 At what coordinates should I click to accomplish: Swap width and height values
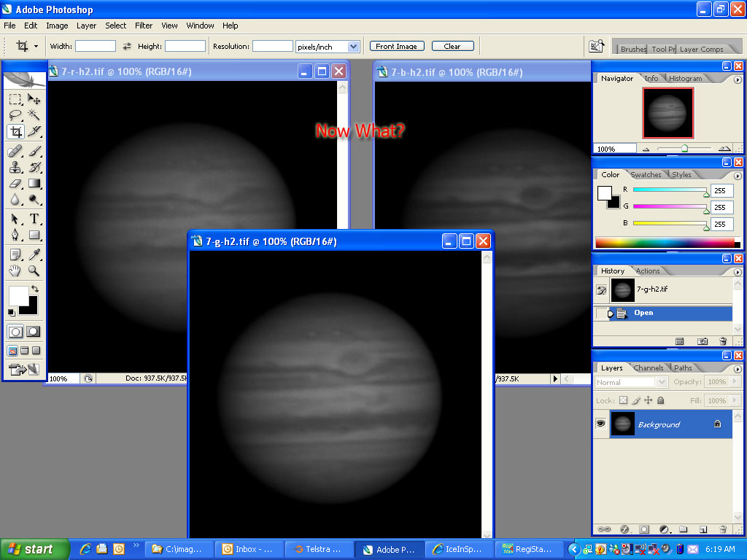[127, 46]
